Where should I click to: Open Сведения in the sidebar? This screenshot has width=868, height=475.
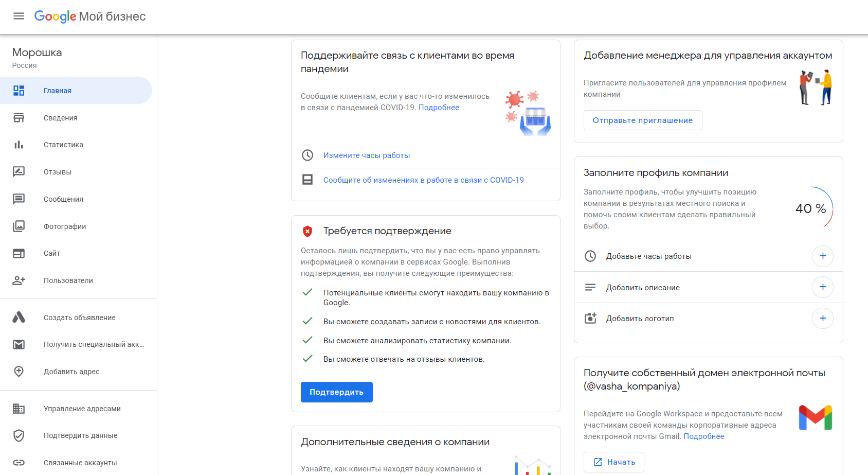pos(76,118)
